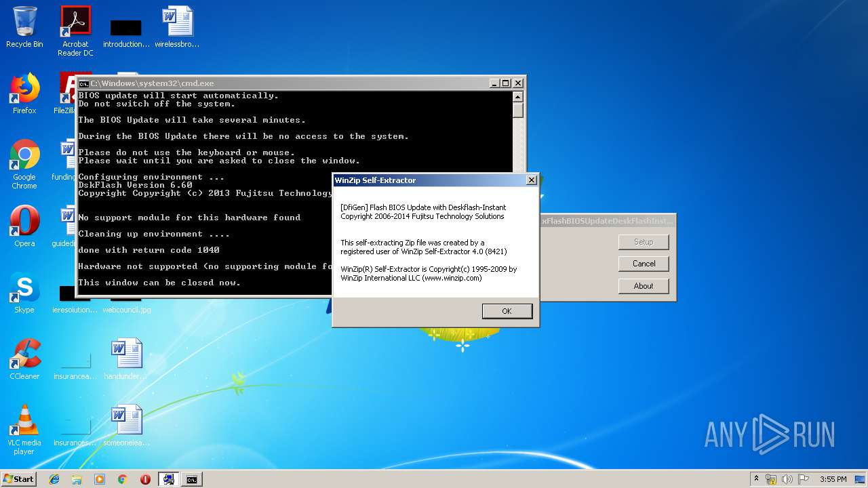Image resolution: width=868 pixels, height=488 pixels.
Task: Click the WinZip copyright text in dialog
Action: [x=429, y=273]
